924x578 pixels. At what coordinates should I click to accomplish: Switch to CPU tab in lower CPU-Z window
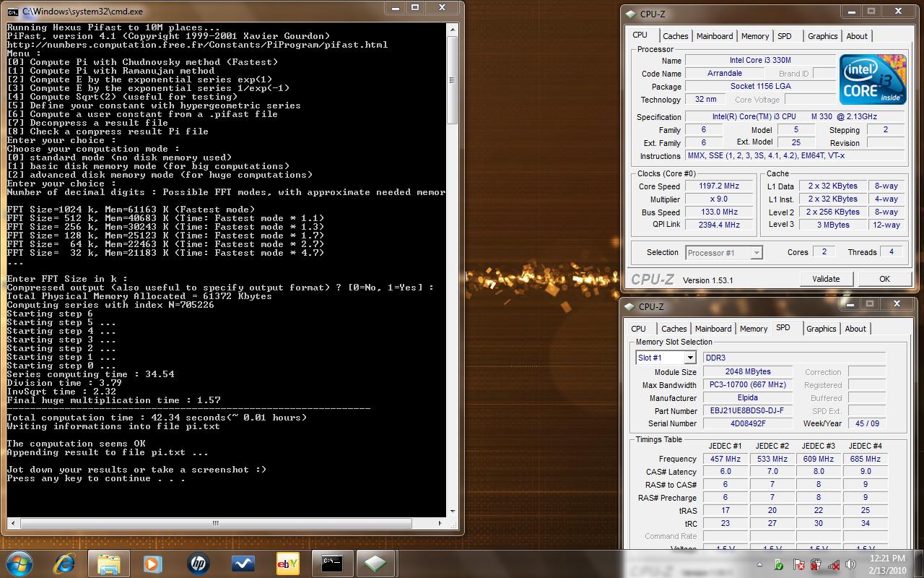pos(639,329)
